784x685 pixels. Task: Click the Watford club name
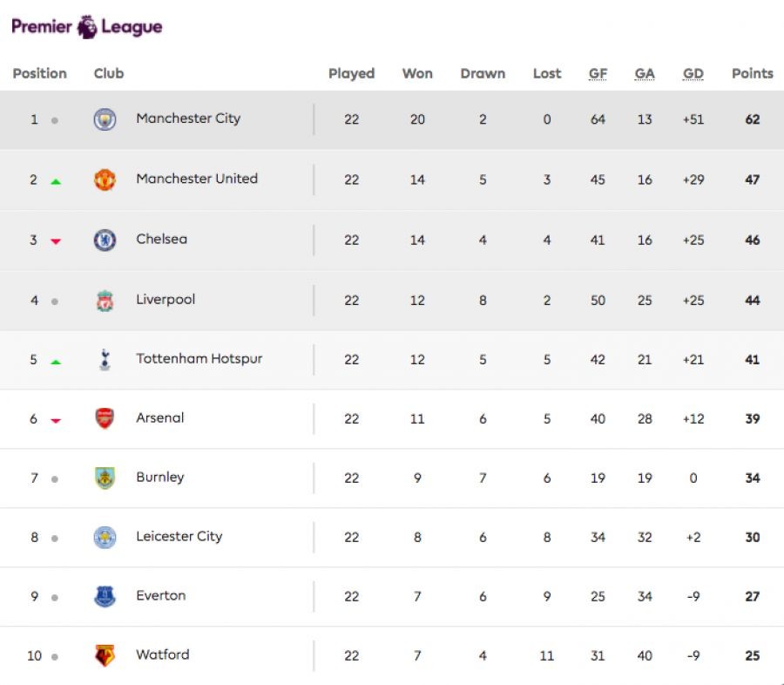click(162, 655)
